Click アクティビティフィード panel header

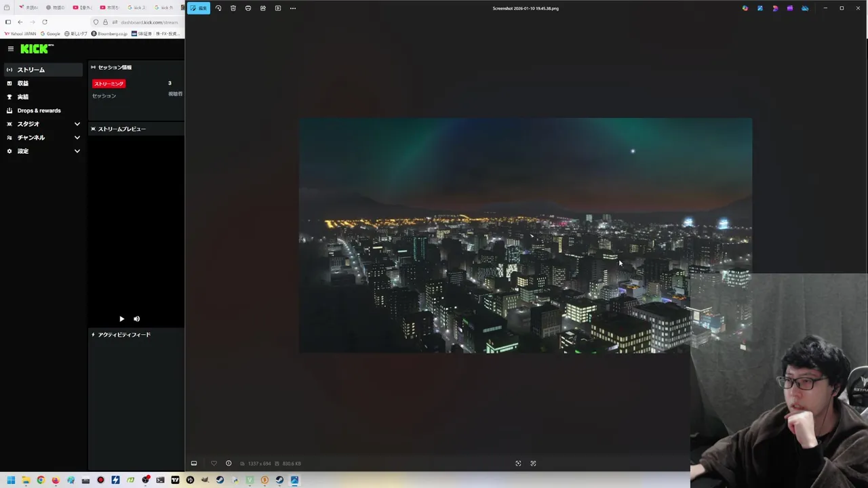(x=124, y=335)
